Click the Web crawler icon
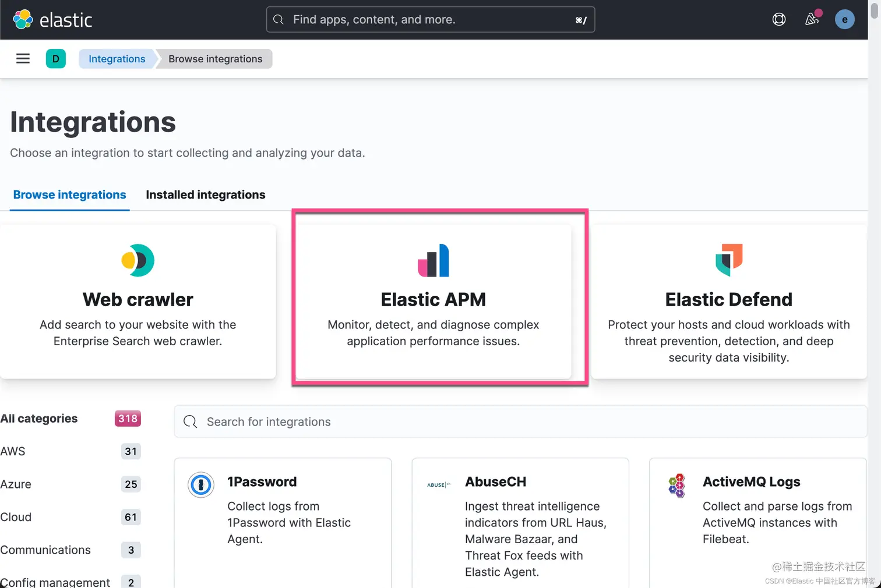 click(x=138, y=260)
